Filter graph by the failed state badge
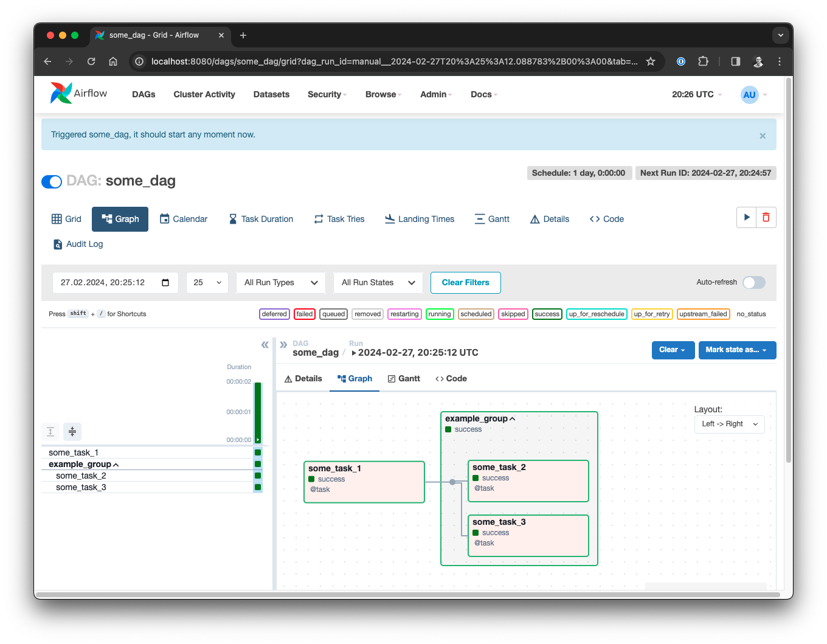The width and height of the screenshot is (827, 644). click(305, 314)
